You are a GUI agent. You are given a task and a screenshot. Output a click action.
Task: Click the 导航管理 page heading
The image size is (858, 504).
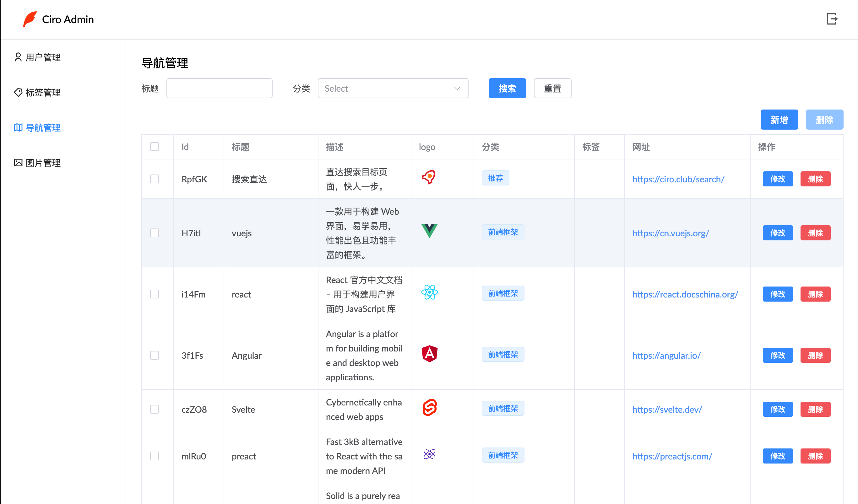tap(165, 63)
